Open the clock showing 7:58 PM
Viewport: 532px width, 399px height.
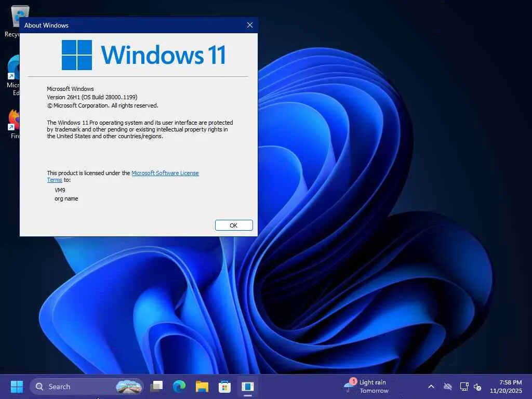[506, 387]
